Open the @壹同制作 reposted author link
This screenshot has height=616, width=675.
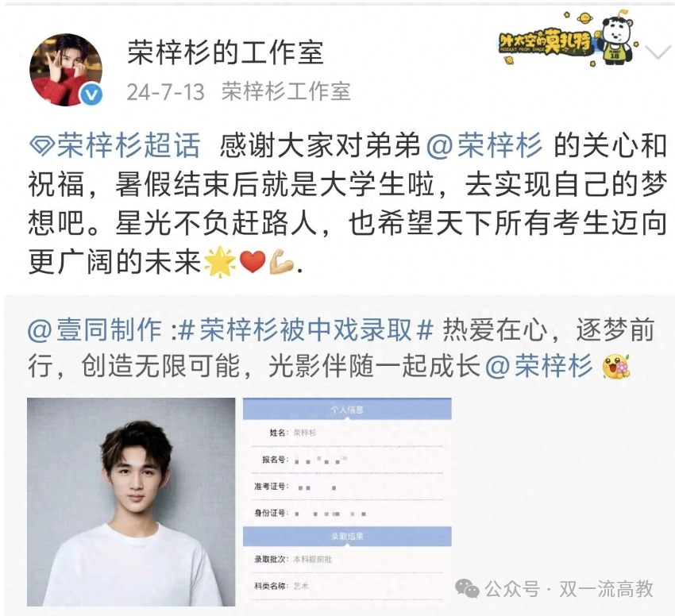[x=94, y=330]
